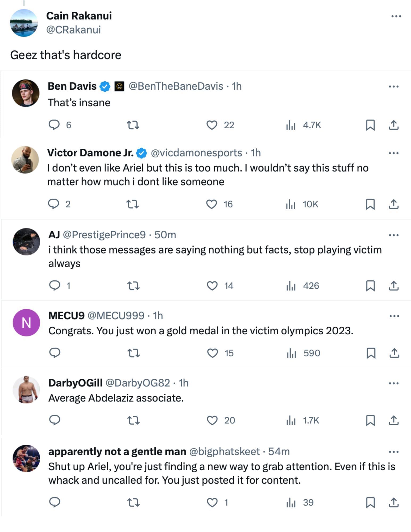Expand more options for DarbyOGill's tweet
The width and height of the screenshot is (411, 532).
coord(394,383)
